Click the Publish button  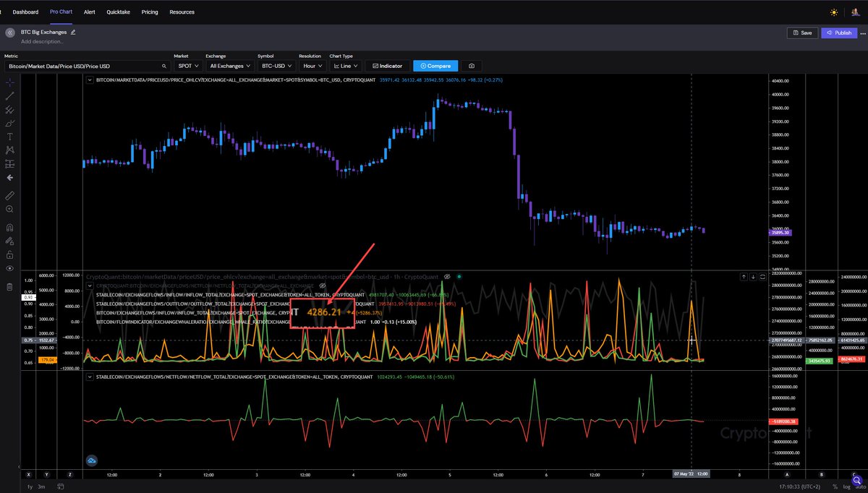[x=839, y=33]
